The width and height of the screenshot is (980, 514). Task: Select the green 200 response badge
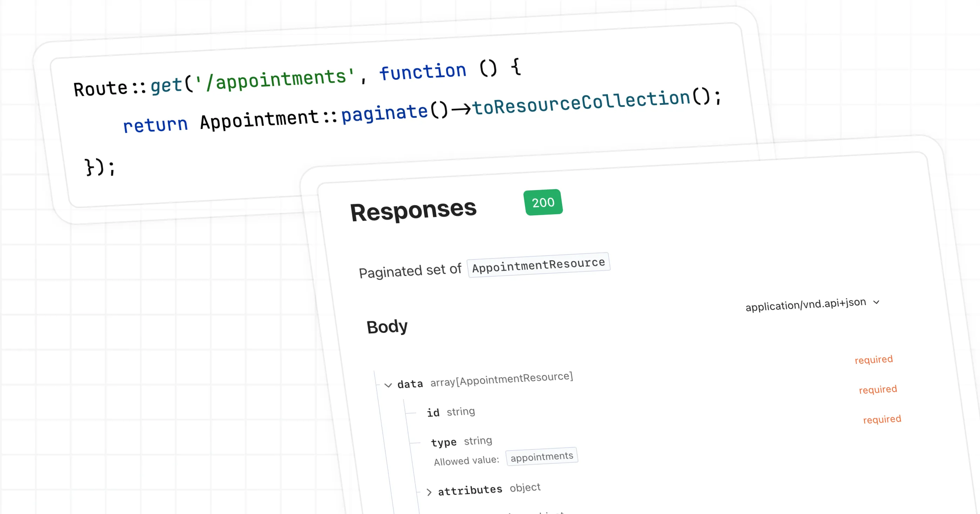click(543, 202)
